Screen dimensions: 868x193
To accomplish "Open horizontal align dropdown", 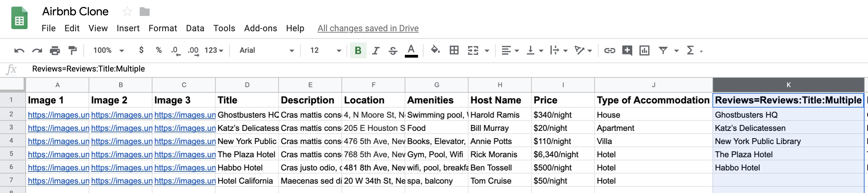I will pos(510,51).
